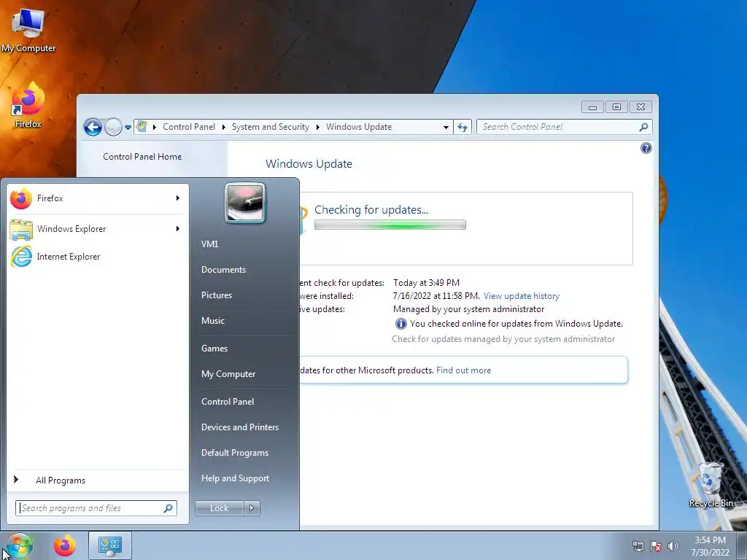Click the System and Security breadcrumb
747x560 pixels.
[x=270, y=127]
